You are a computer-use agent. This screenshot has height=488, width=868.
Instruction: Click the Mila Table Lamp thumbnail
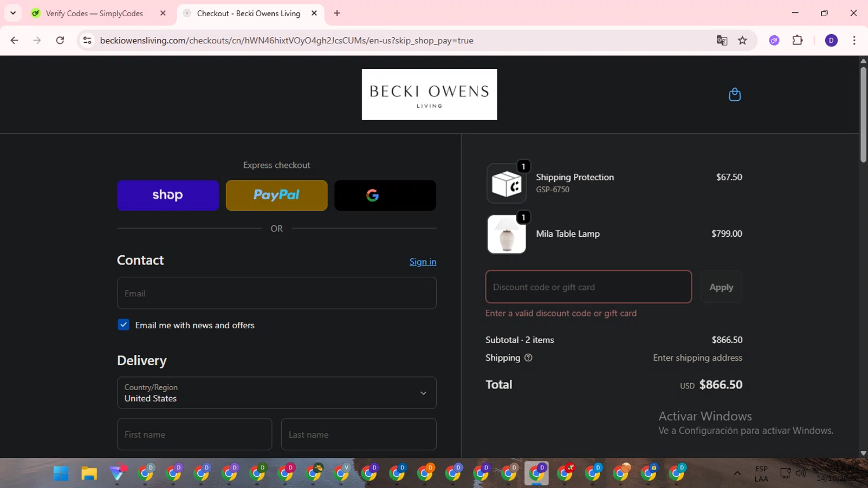[506, 234]
